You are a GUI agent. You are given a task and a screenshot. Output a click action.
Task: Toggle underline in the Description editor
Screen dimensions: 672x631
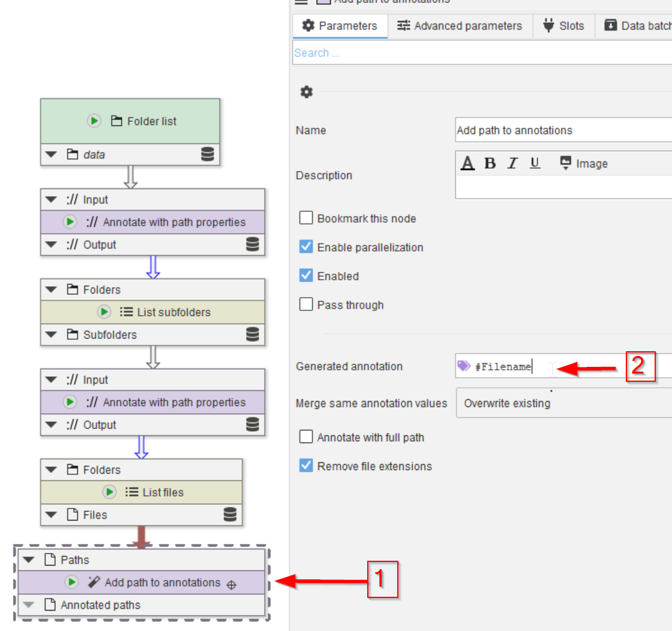coord(535,163)
